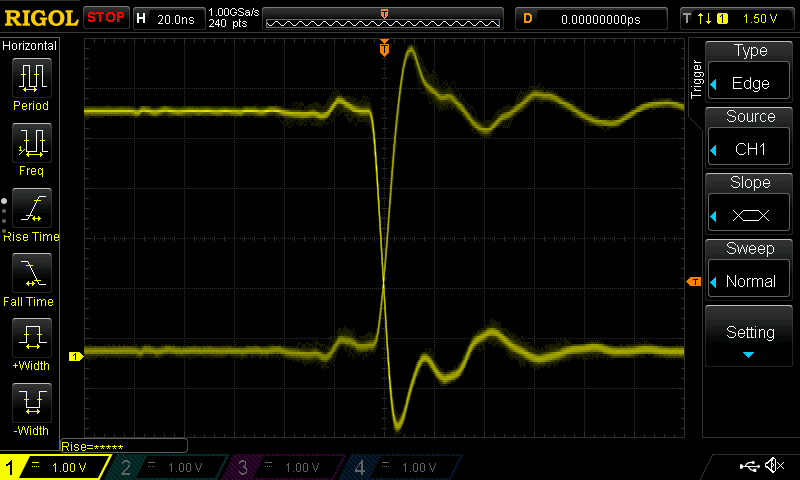Open the trigger Type Edge selector

click(x=750, y=73)
